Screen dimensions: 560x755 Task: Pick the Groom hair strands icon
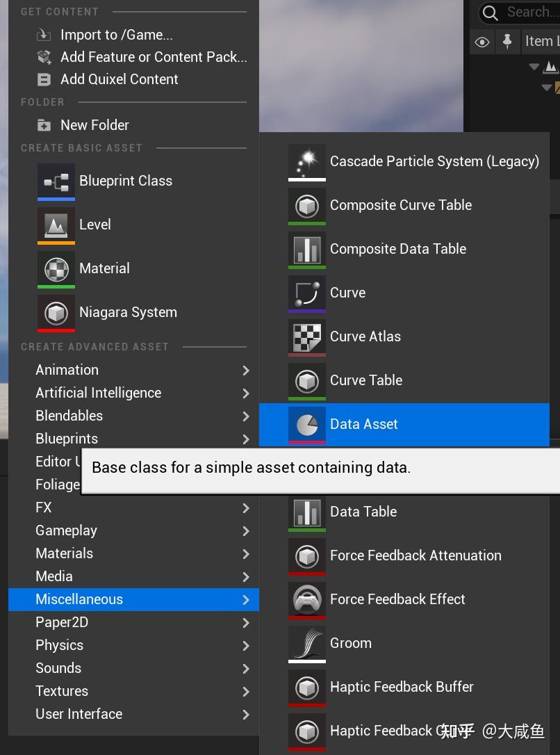click(307, 644)
